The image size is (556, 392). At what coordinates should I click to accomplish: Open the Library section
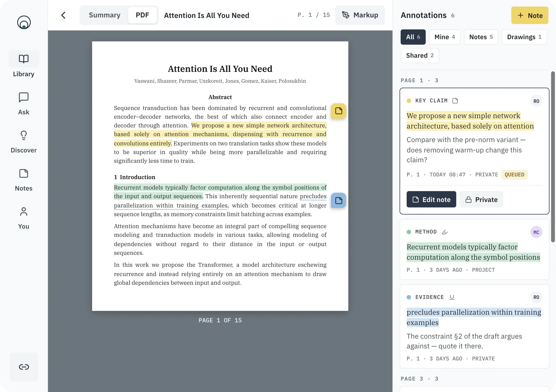(24, 65)
